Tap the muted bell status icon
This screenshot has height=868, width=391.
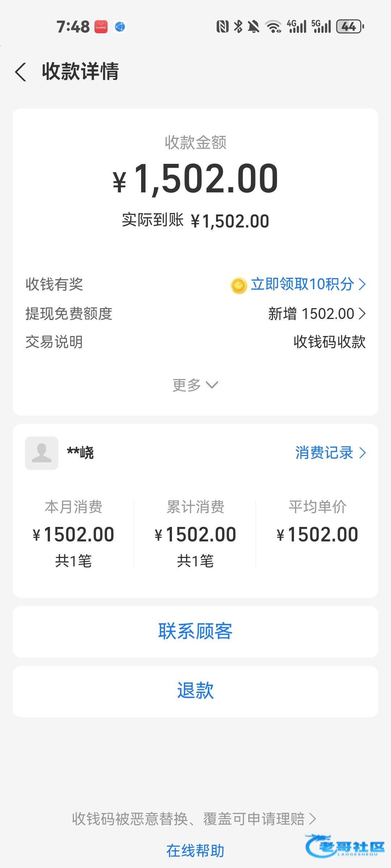pos(253,26)
